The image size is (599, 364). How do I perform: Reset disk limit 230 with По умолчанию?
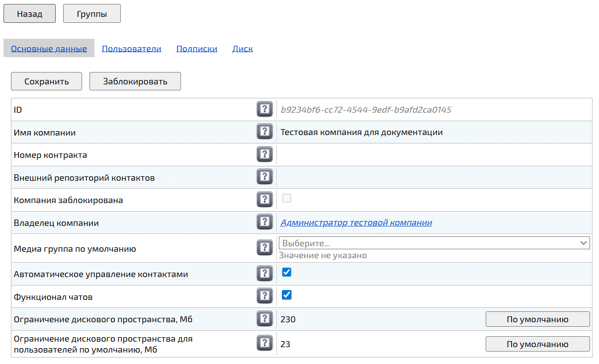[x=537, y=319]
